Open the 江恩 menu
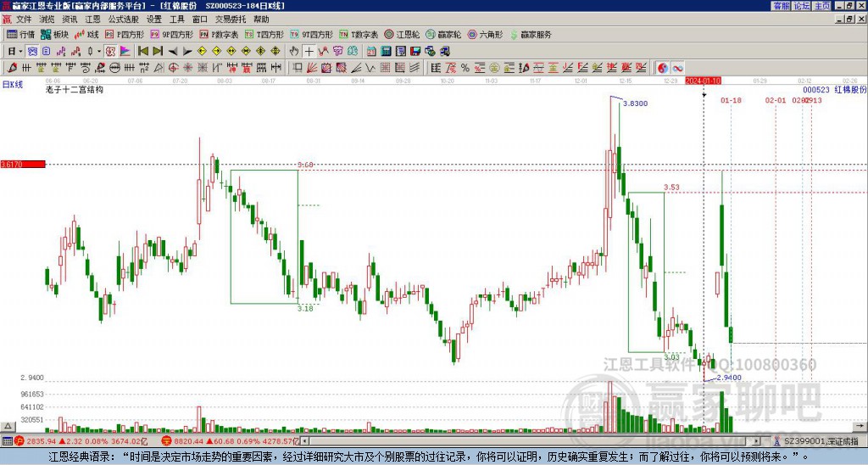 (92, 20)
